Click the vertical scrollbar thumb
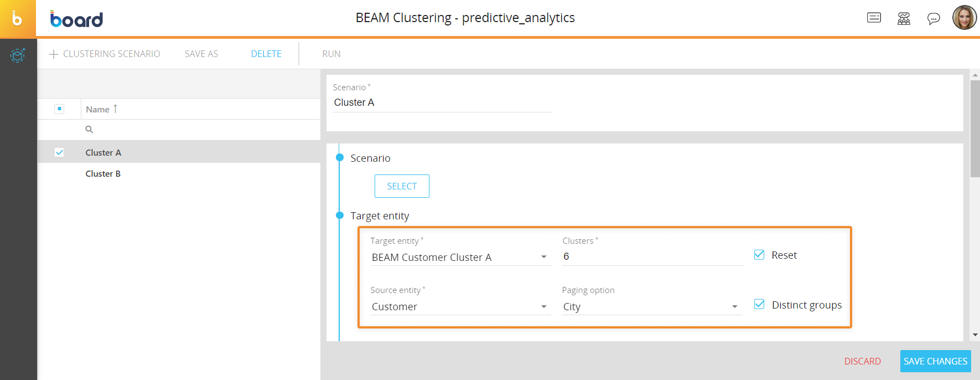This screenshot has width=980, height=380. coord(975,129)
